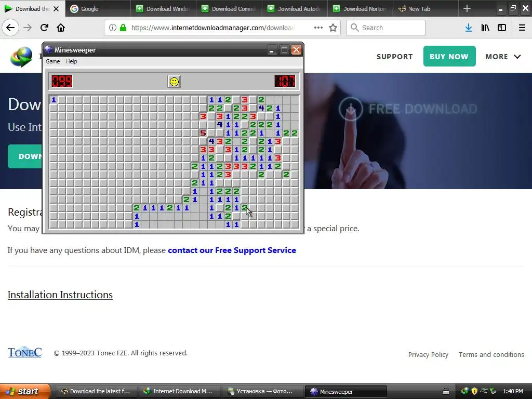Click the IDM globe logo
Screen dimensions: 532x399
click(x=21, y=57)
